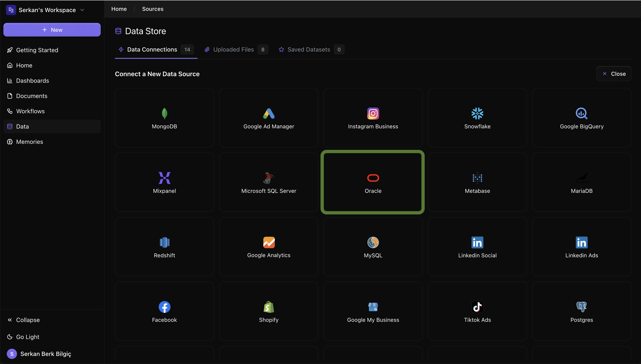Click the Postgres label text

click(x=582, y=320)
